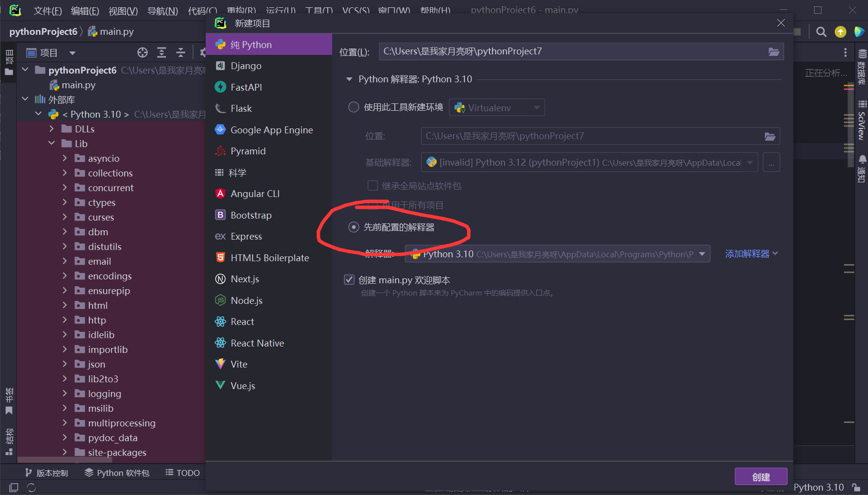Open 添加解释器 dropdown link
868x495 pixels.
pyautogui.click(x=751, y=253)
